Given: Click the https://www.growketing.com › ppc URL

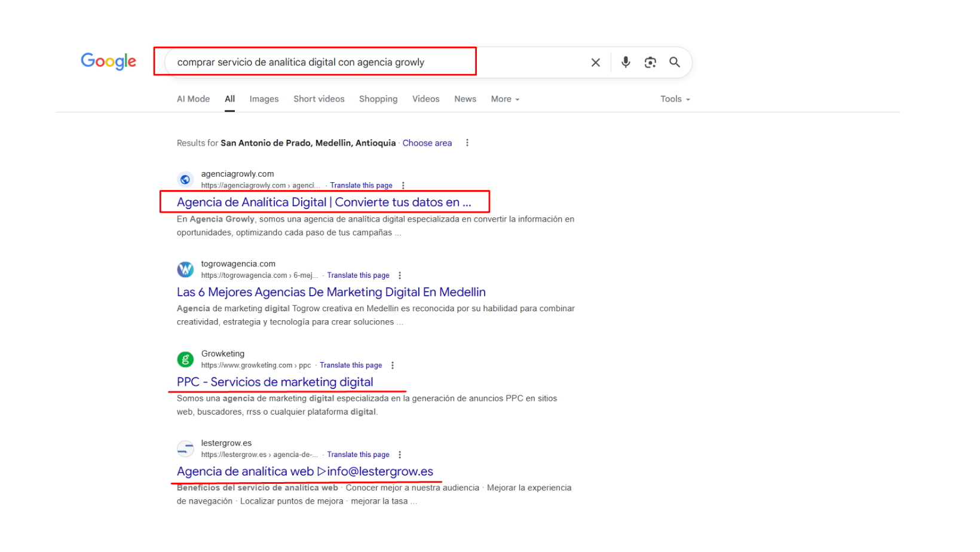Looking at the screenshot, I should point(256,366).
